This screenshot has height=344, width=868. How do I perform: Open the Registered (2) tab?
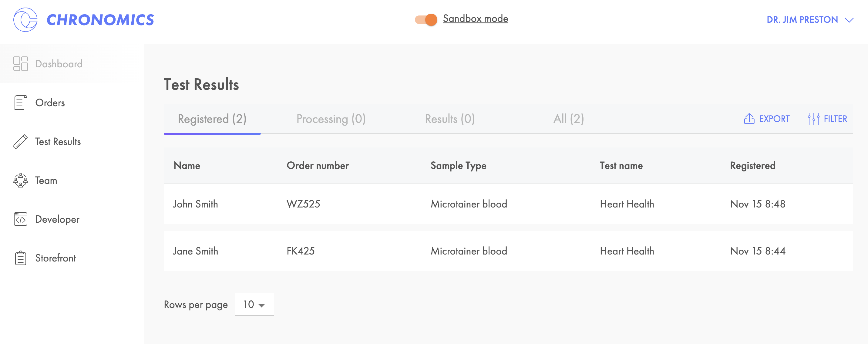click(x=212, y=119)
